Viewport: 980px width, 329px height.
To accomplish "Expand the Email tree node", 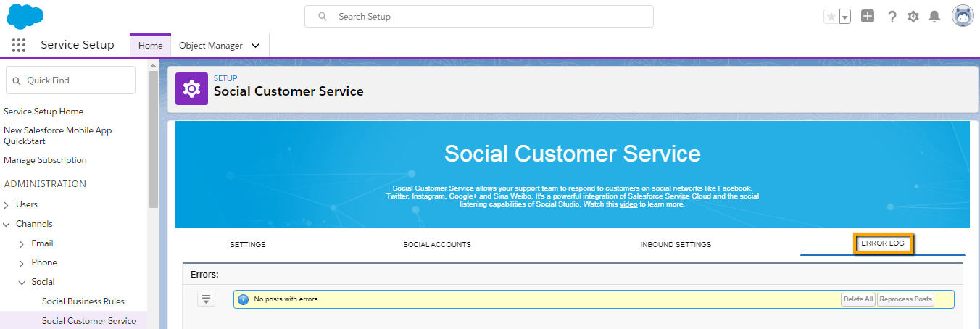I will pos(22,244).
